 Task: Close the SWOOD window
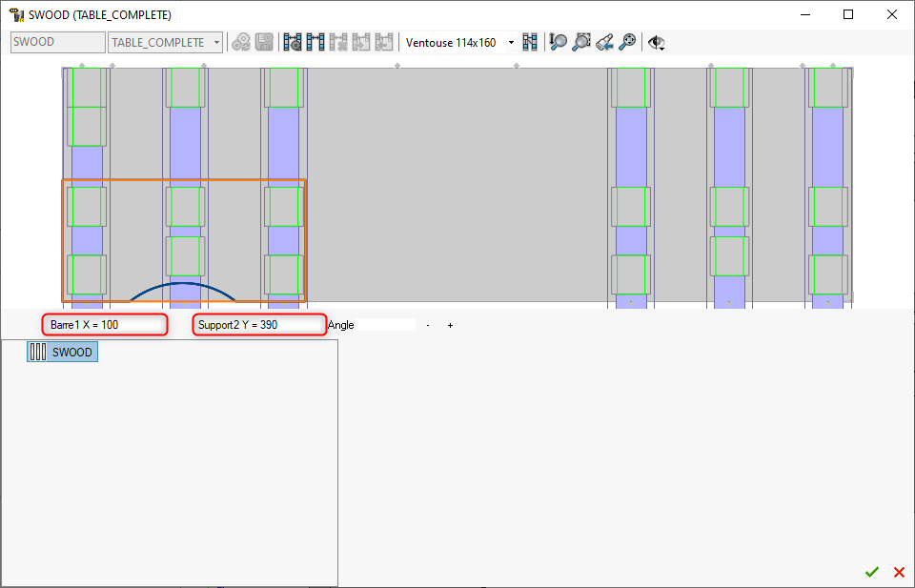tap(892, 14)
